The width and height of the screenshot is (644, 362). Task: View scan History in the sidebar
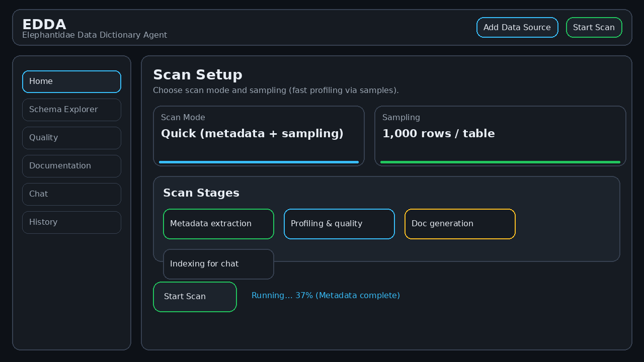[71, 222]
